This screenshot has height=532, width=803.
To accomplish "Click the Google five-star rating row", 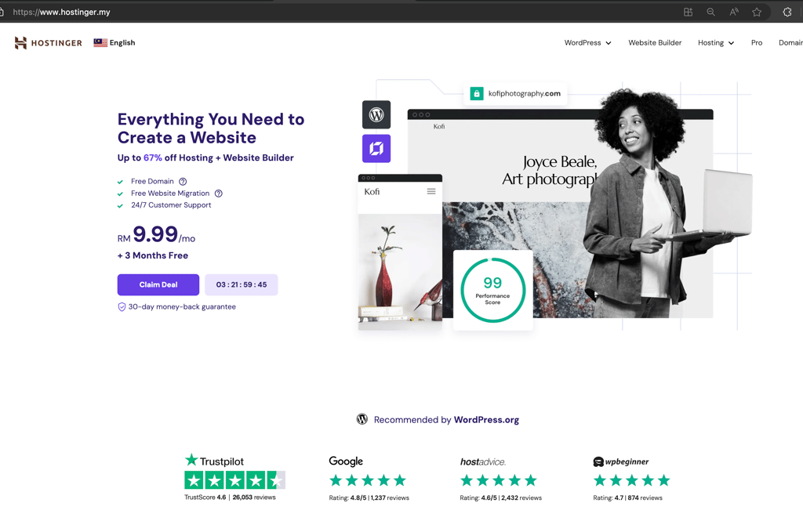I will (368, 480).
